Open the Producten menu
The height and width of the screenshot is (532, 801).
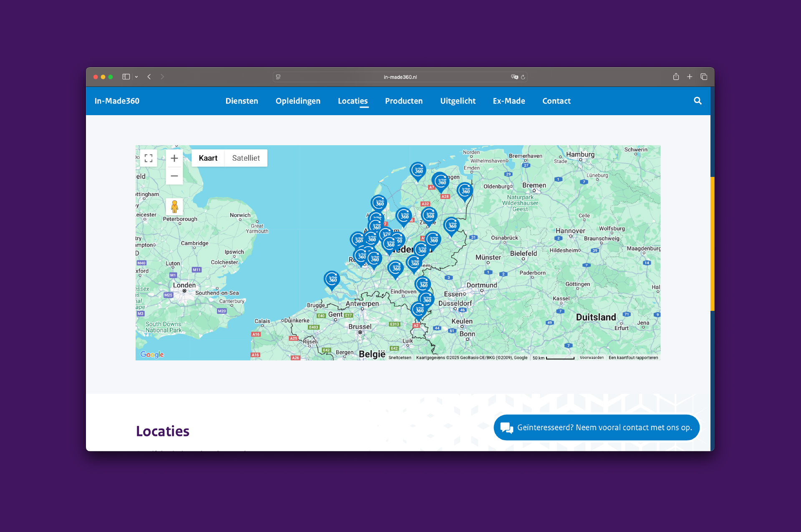point(403,101)
